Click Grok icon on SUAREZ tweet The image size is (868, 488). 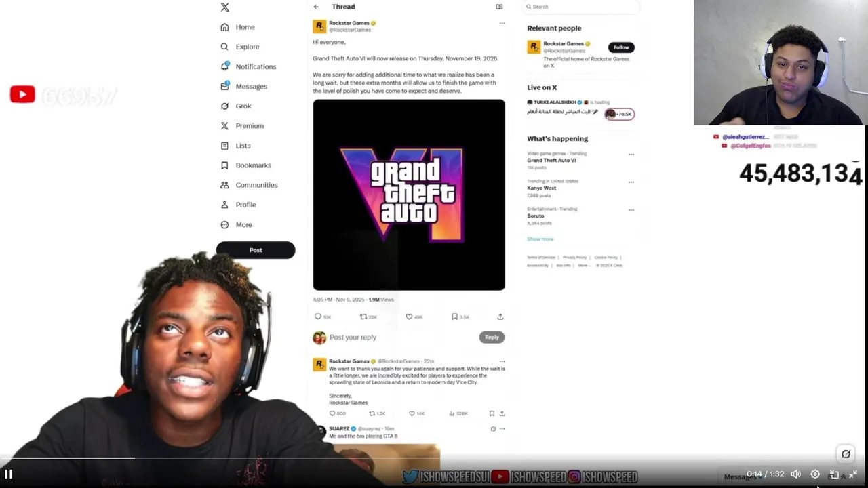[x=493, y=429]
